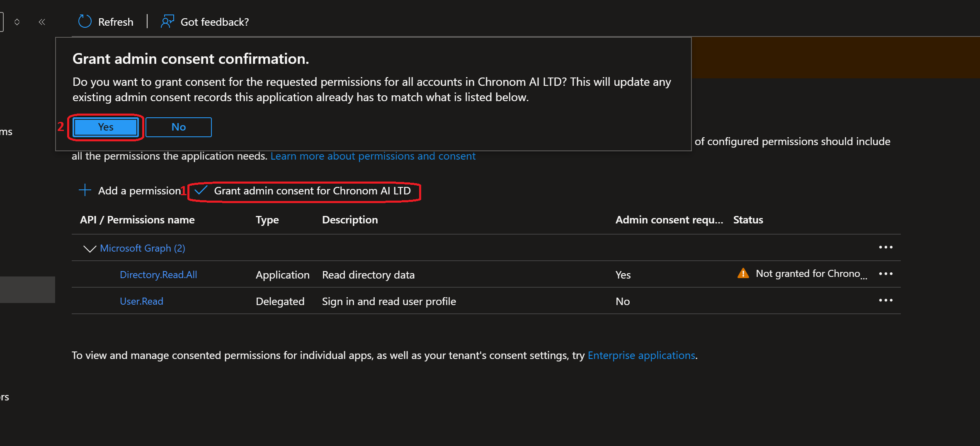Screen dimensions: 980x446
Task: Open the ellipsis menu for Microsoft Graph
Action: point(886,247)
